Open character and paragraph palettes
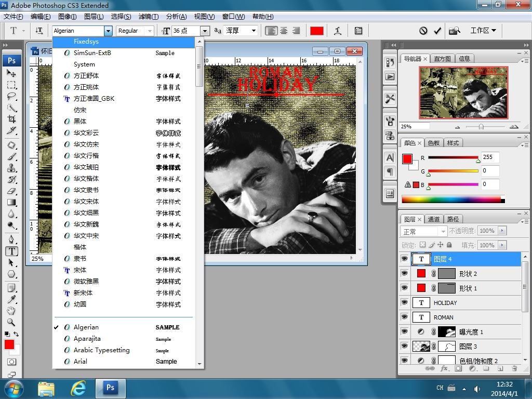532x399 pixels. [x=358, y=31]
